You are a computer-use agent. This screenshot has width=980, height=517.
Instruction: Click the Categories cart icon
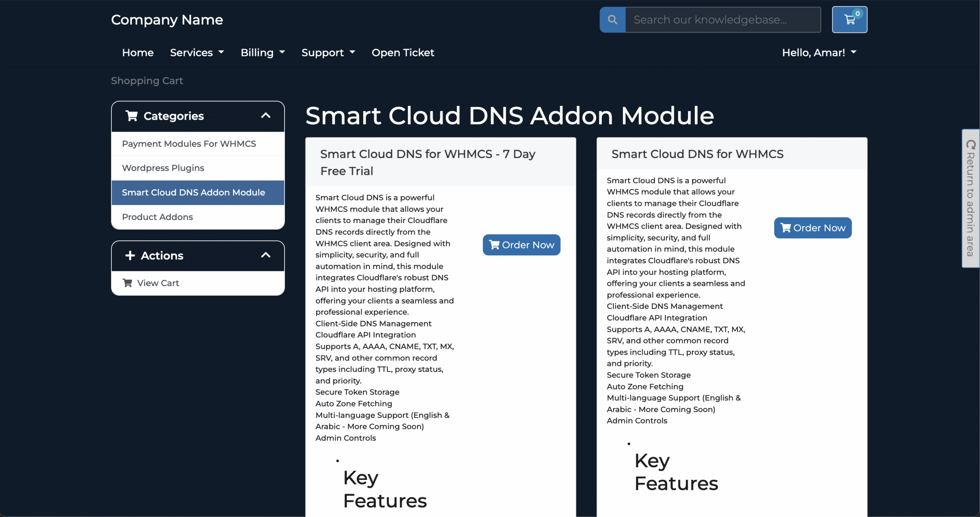tap(131, 116)
